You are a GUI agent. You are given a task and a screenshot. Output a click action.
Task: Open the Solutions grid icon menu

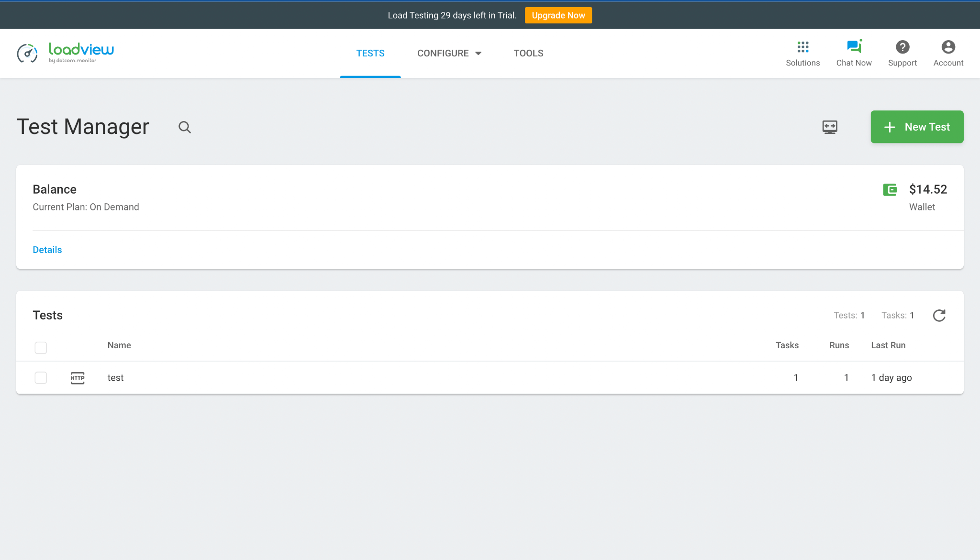point(803,47)
